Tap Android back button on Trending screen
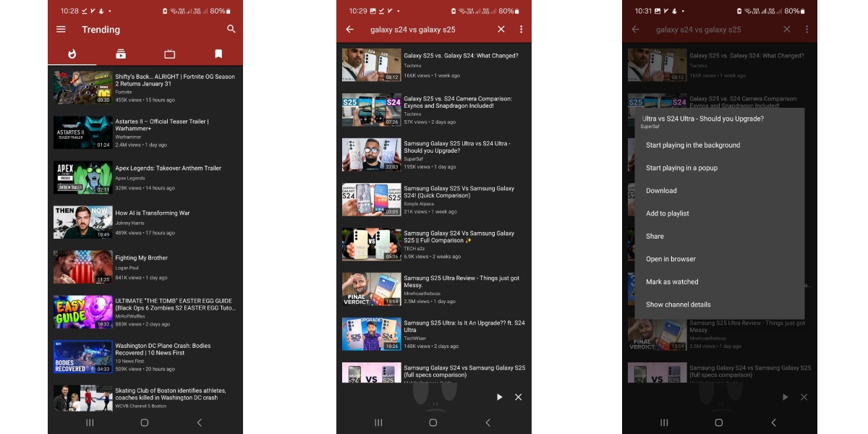This screenshot has height=434, width=868. pos(200,422)
